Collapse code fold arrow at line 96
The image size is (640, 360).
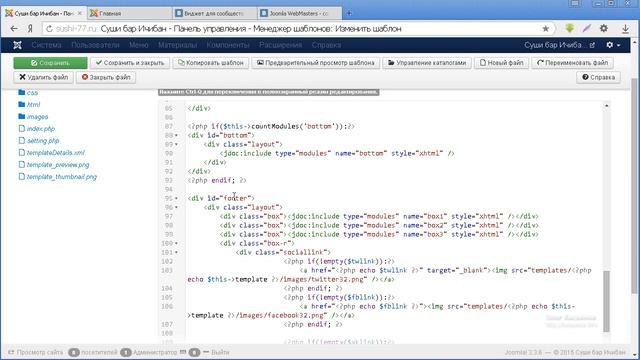tap(176, 207)
